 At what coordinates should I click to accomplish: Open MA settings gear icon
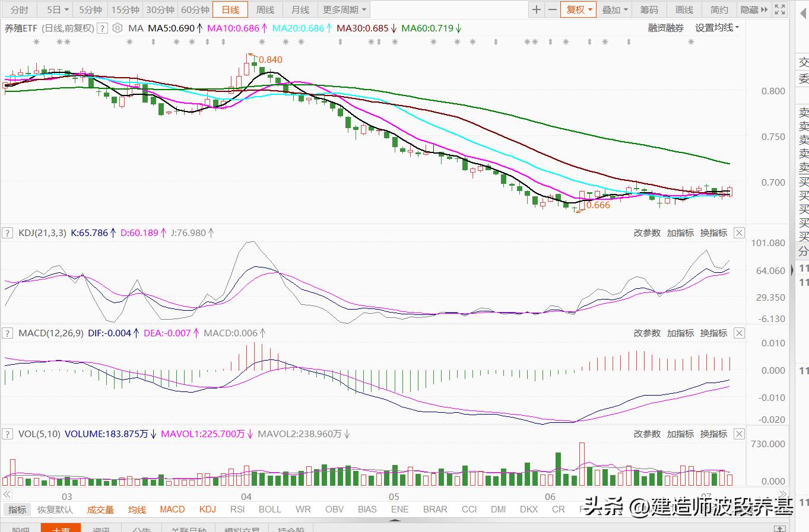pos(118,28)
